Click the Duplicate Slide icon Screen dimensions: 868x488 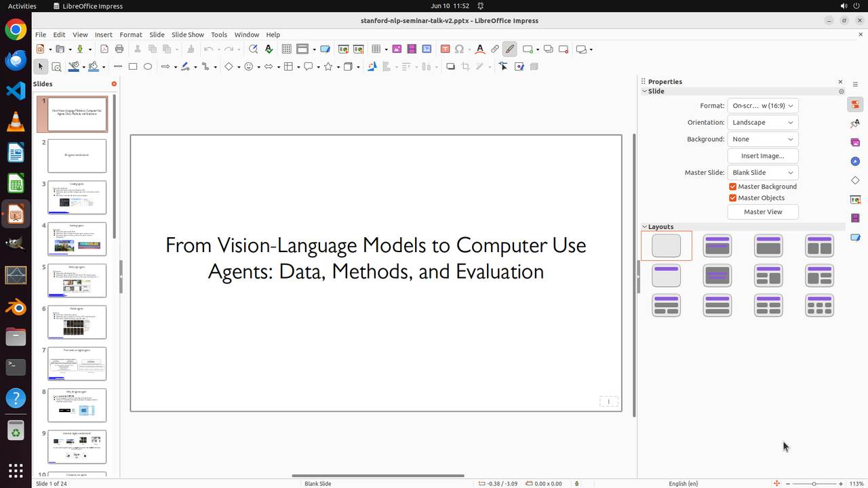pos(548,49)
